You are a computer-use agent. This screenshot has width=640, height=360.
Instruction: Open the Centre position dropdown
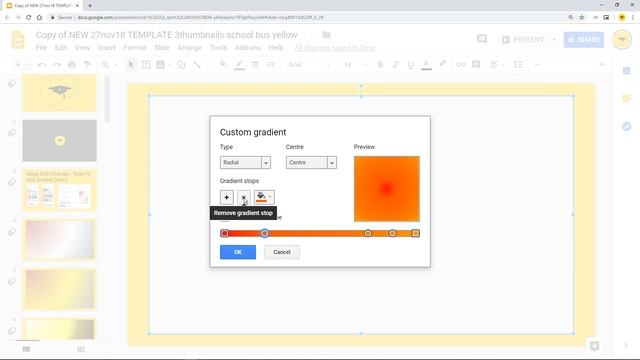pyautogui.click(x=311, y=162)
